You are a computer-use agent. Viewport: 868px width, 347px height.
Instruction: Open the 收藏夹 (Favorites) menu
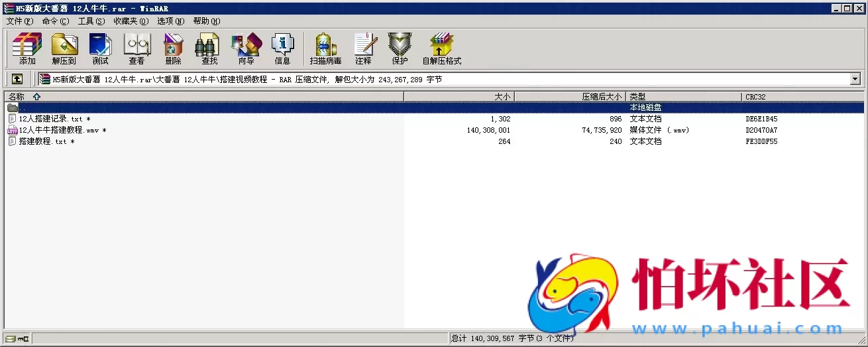tap(130, 21)
